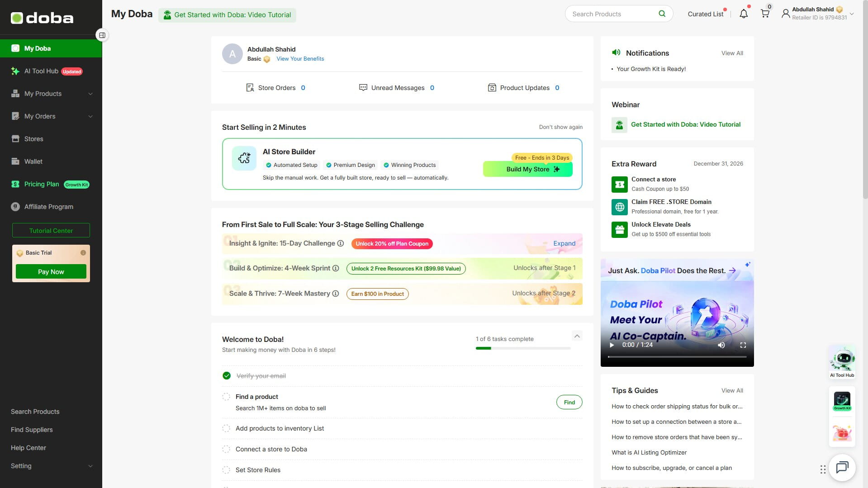Mute the Doba Pilot video
This screenshot has height=488, width=868.
[721, 345]
